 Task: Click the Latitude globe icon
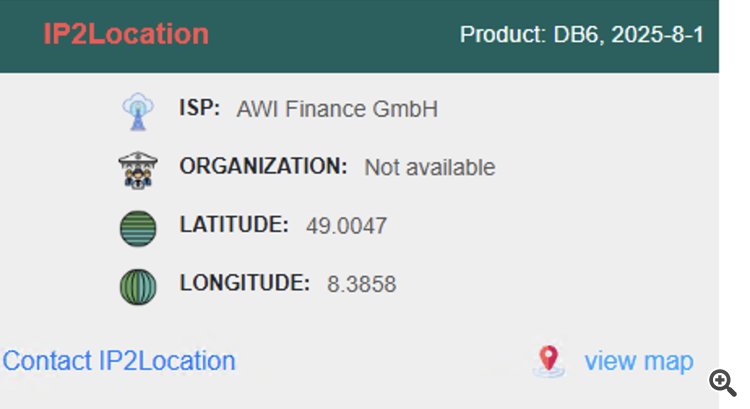(138, 227)
